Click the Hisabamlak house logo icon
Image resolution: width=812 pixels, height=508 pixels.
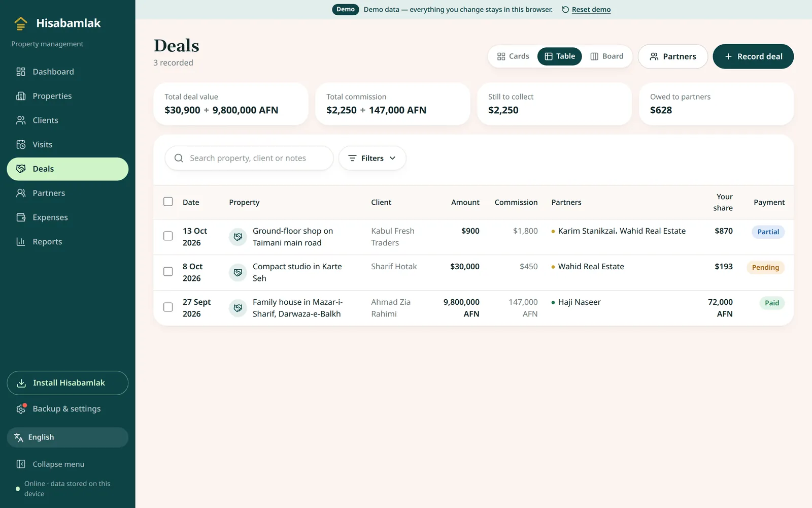21,23
